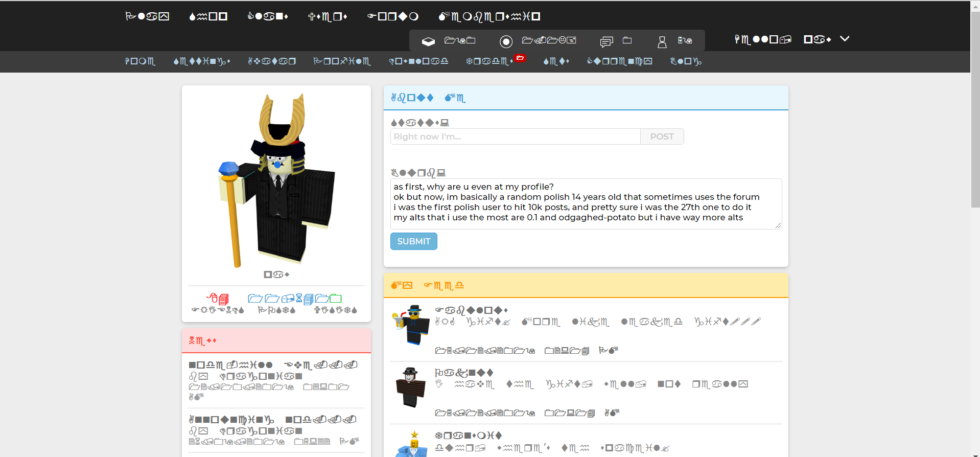Select Avatar in the secondary navigation
The image size is (980, 457).
click(x=272, y=61)
